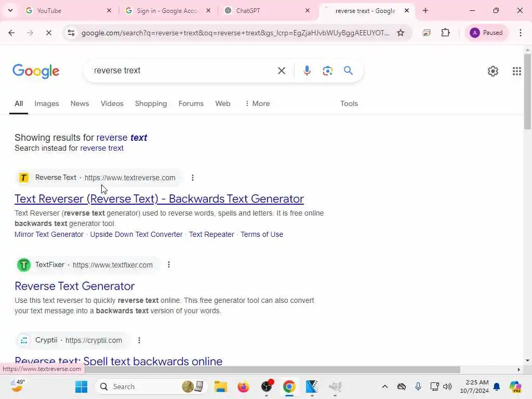Close the ChatGPT tab

(308, 10)
